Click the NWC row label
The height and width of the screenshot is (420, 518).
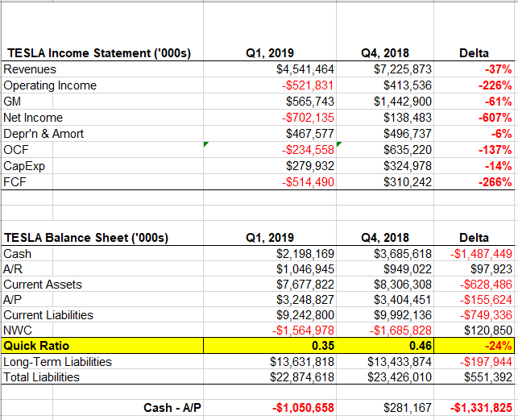(18, 331)
